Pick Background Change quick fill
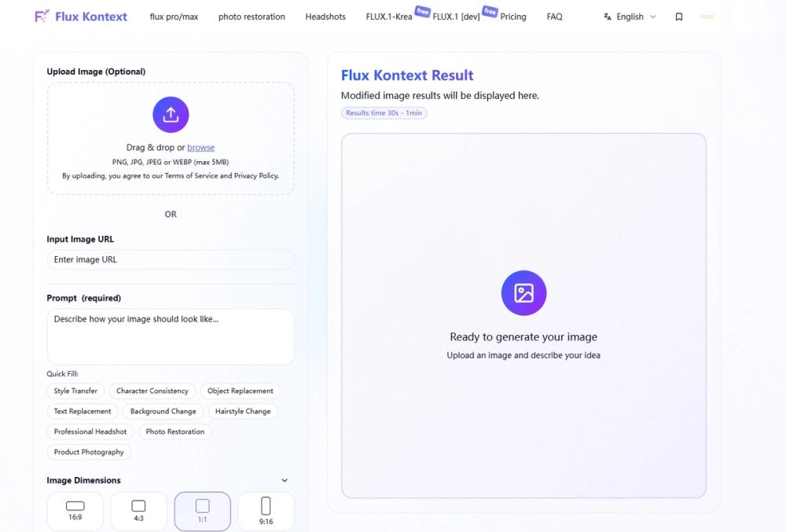 click(x=163, y=411)
